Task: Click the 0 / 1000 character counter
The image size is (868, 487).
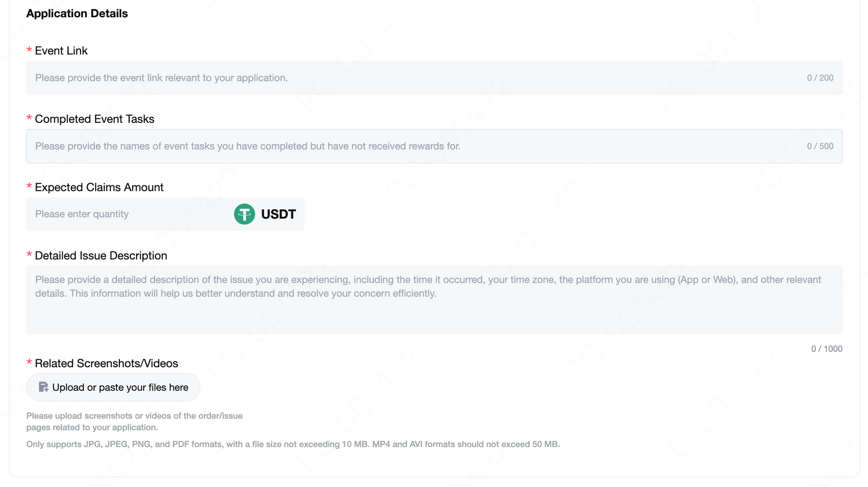Action: coord(827,349)
